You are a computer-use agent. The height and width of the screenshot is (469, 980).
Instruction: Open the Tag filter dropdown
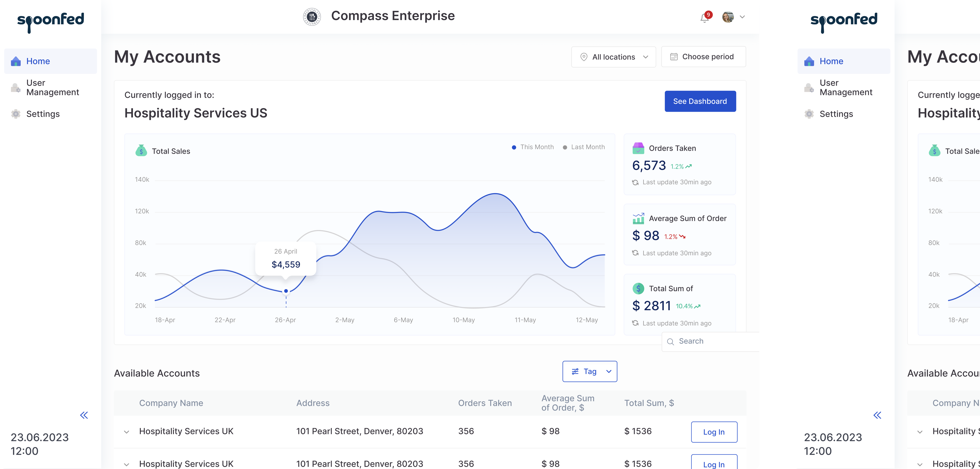590,372
